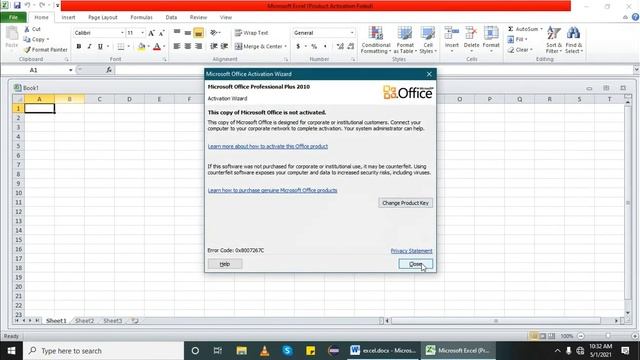Click the Find & Select binoculars icon
This screenshot has width=640, height=360.
click(x=573, y=33)
